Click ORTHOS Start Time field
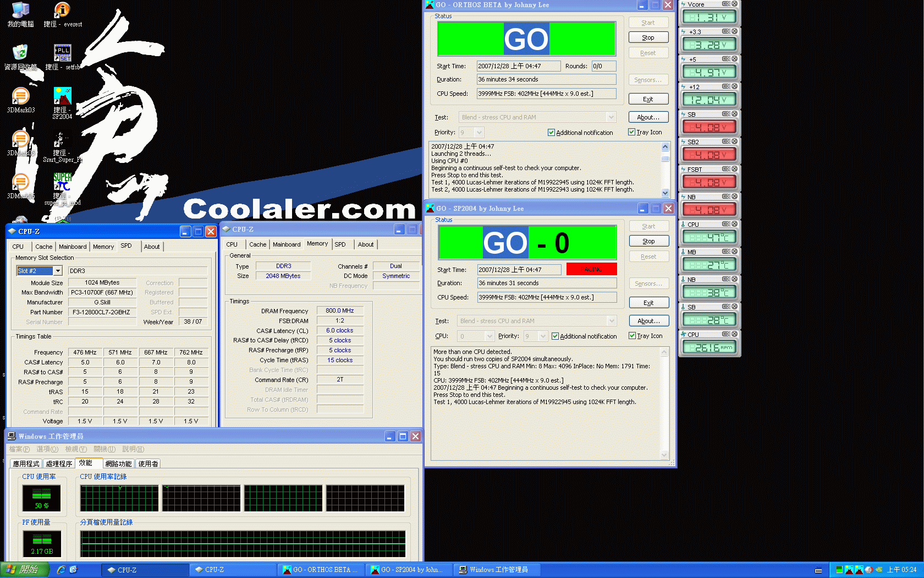Viewport: 924px width, 578px height. 519,66
